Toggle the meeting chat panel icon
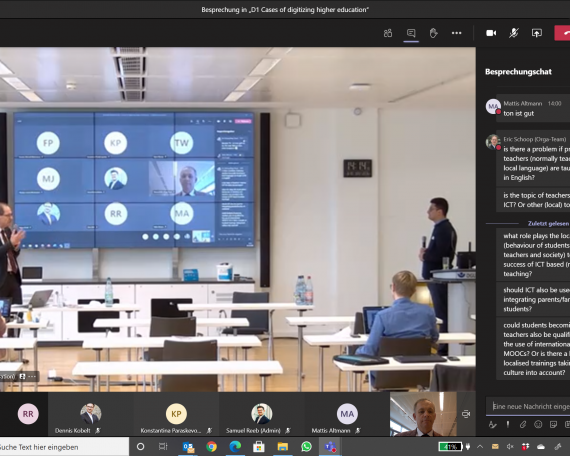570x456 pixels. click(x=411, y=33)
